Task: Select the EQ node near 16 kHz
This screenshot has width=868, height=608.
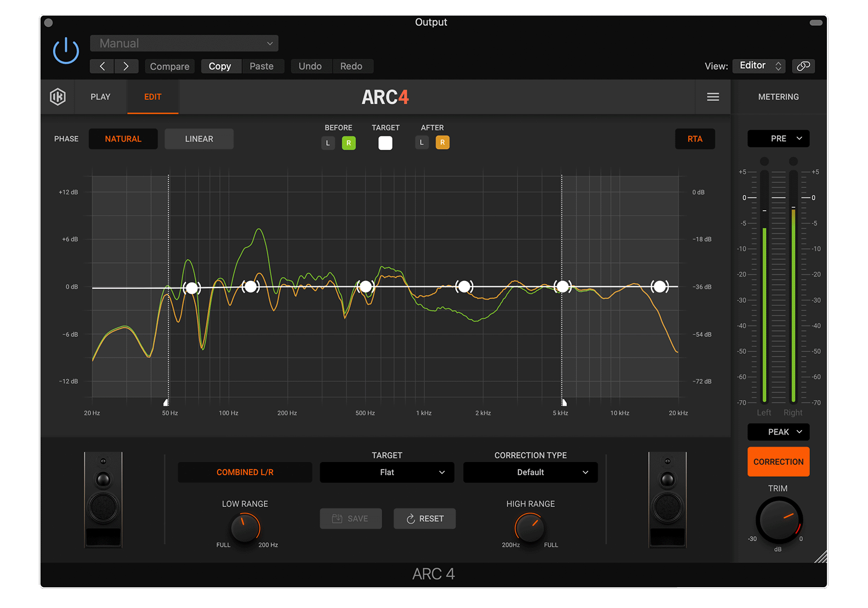Action: [x=660, y=286]
